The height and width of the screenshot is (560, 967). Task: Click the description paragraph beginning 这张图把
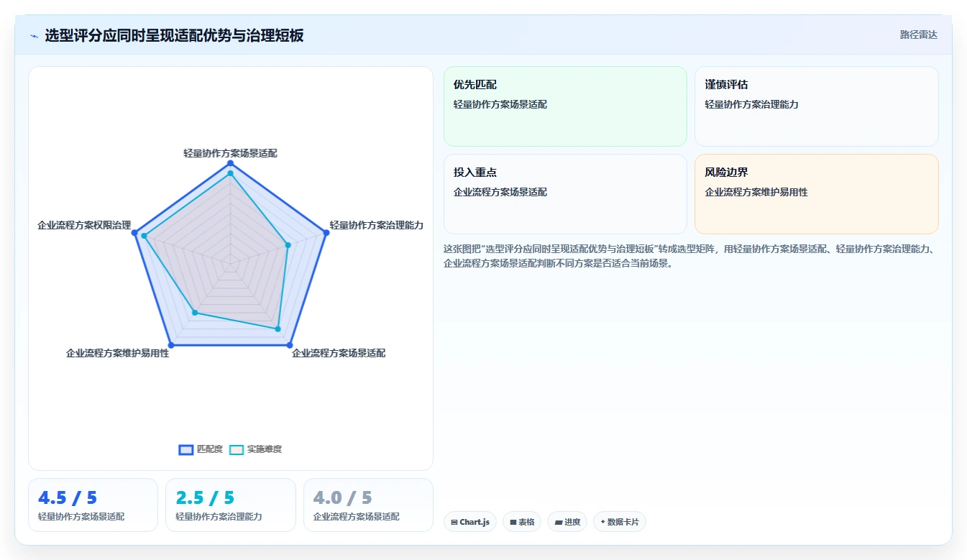[689, 256]
